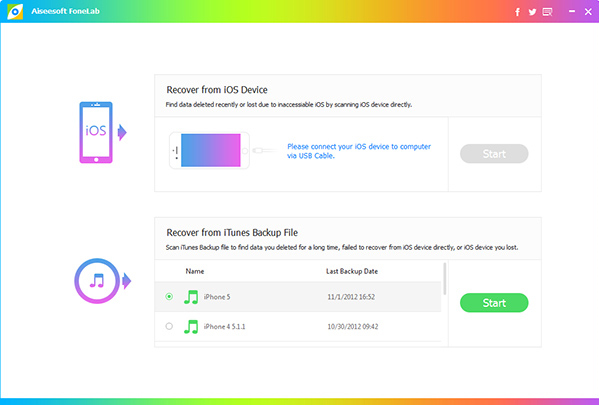Screen dimensions: 599x405
Task: Click the green Start button for iTunes backup
Action: click(x=494, y=303)
